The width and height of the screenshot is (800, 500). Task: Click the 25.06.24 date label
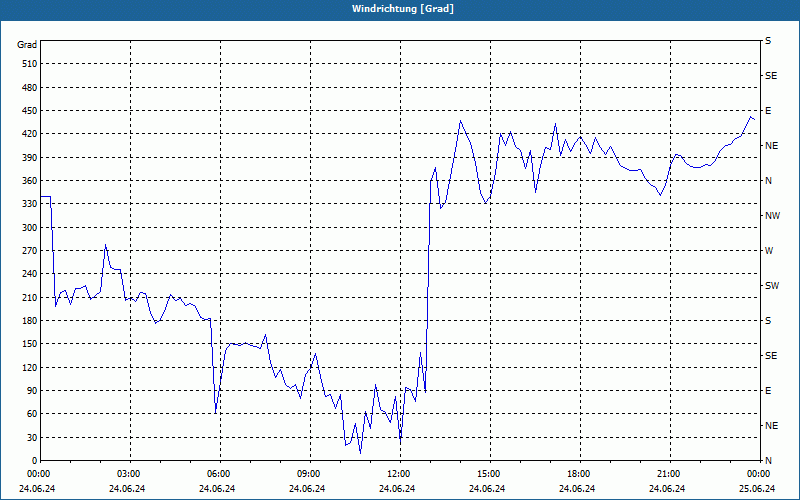[x=757, y=489]
